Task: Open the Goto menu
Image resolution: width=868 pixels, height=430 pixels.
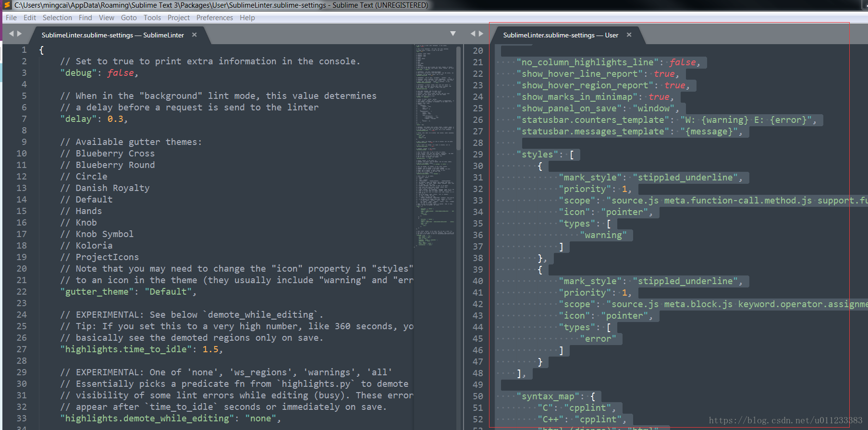Action: (129, 18)
